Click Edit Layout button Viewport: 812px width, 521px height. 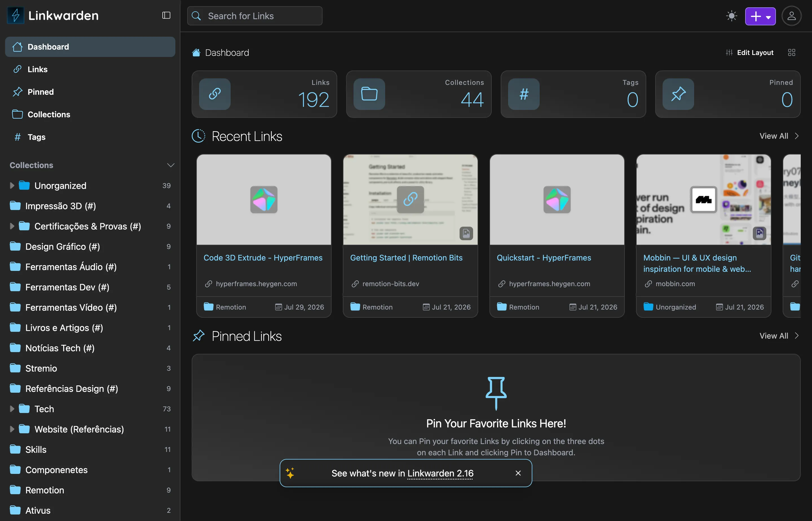(x=750, y=52)
